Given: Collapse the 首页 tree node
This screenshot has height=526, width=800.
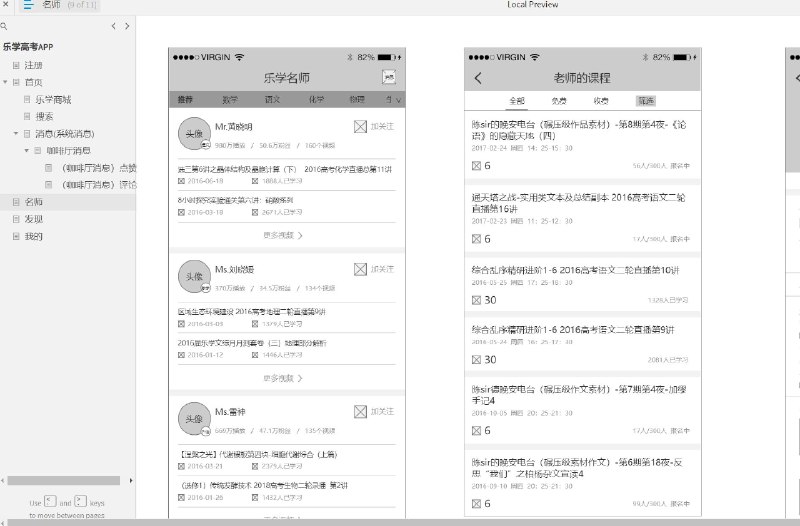Looking at the screenshot, I should (5, 82).
